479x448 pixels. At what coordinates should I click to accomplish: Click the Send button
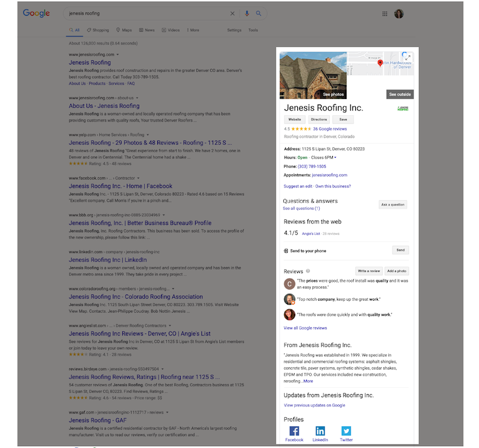click(401, 250)
